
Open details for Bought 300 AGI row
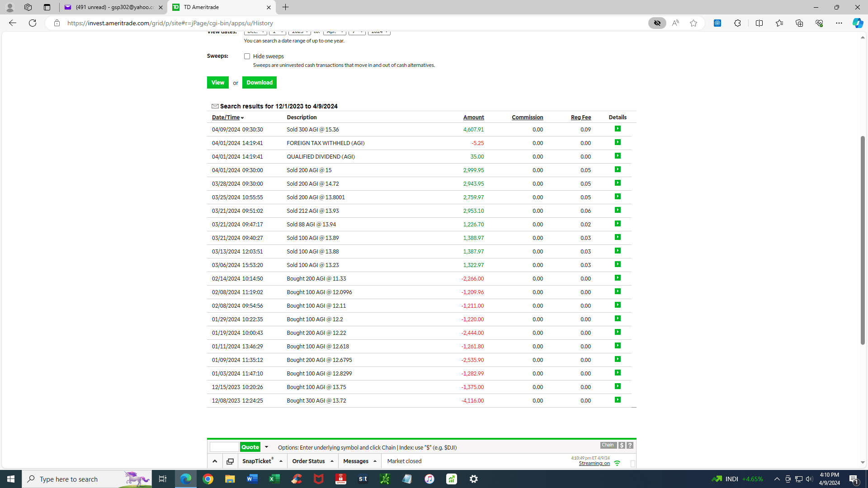click(618, 400)
